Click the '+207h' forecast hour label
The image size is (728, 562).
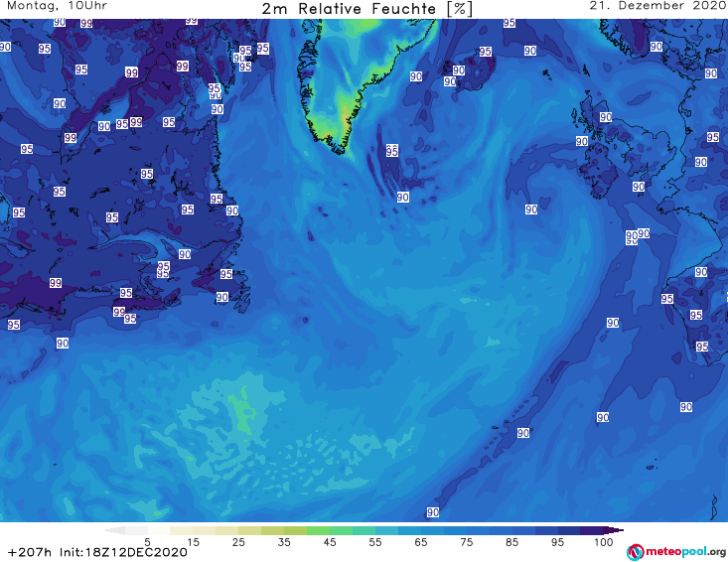click(30, 552)
